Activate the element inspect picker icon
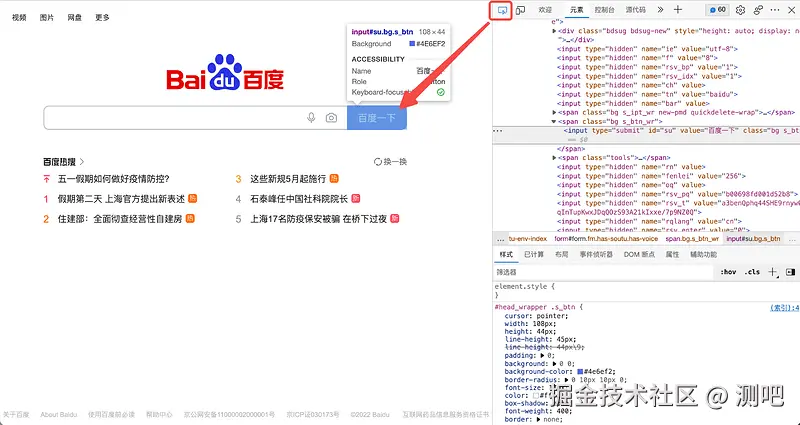 [x=502, y=10]
